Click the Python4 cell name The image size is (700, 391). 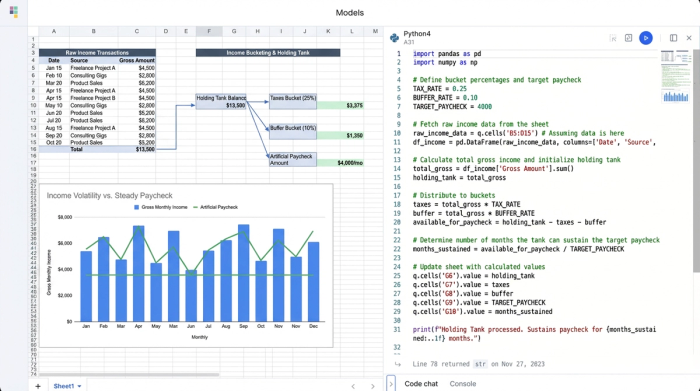[417, 34]
